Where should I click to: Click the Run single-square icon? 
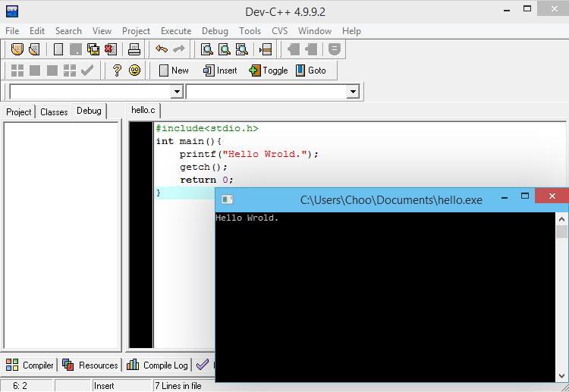coord(35,71)
